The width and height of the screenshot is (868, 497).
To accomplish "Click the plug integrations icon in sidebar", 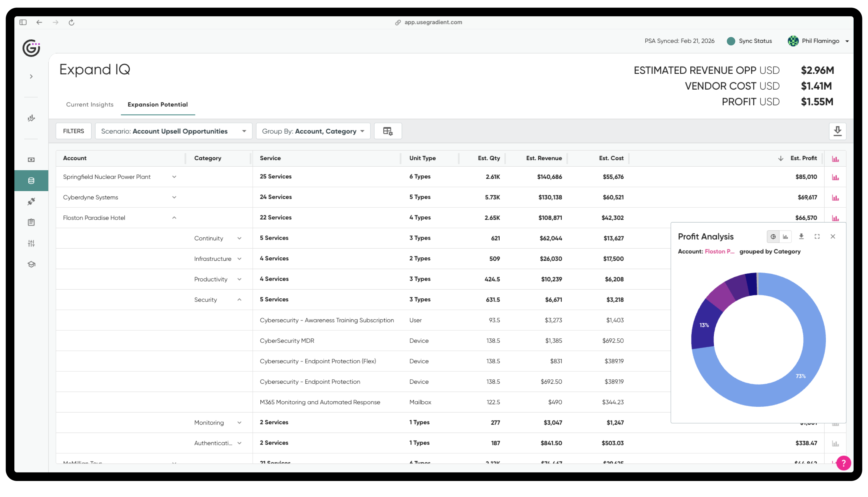I will tap(31, 201).
